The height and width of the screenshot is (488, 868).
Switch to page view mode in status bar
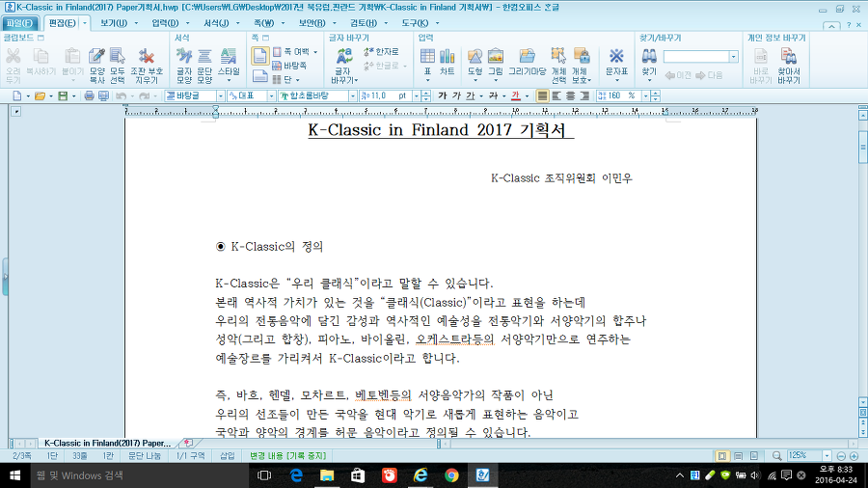tap(721, 456)
